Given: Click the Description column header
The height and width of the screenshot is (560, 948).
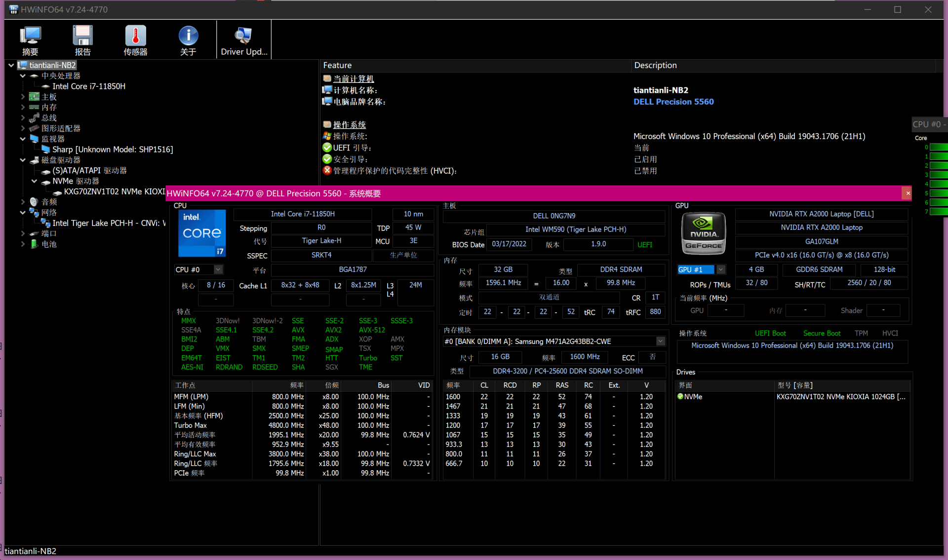Looking at the screenshot, I should [784, 65].
